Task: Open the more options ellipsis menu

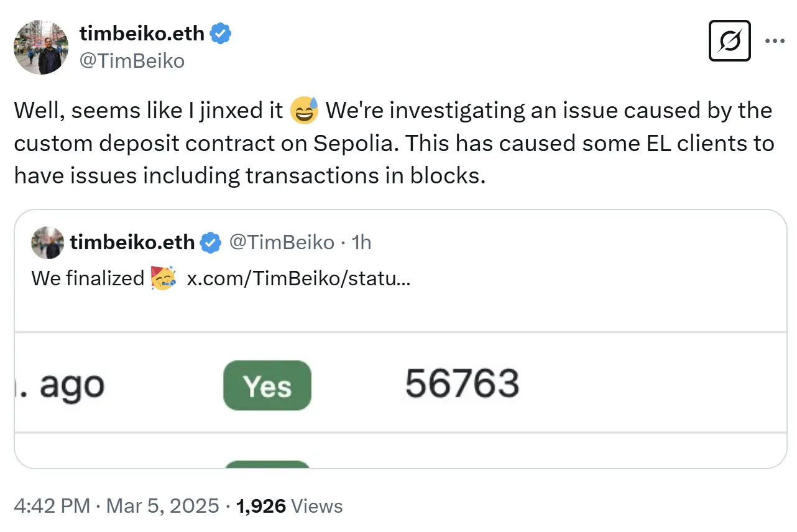Action: (774, 41)
